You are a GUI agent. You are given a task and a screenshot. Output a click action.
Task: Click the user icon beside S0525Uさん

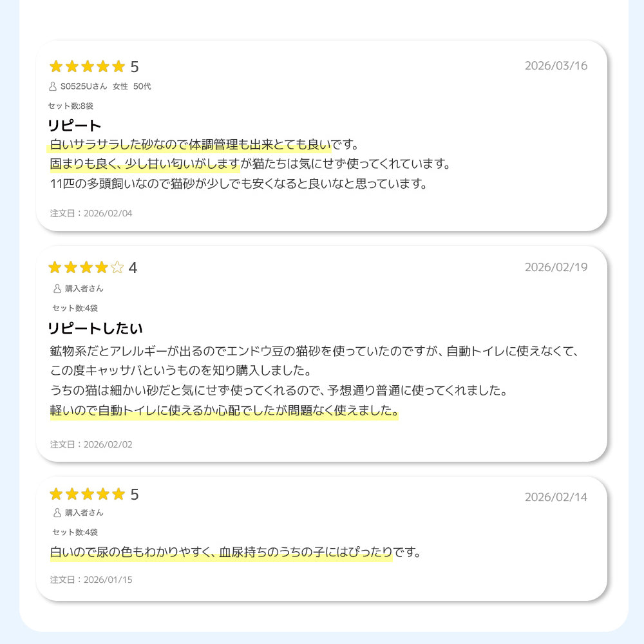[x=53, y=86]
